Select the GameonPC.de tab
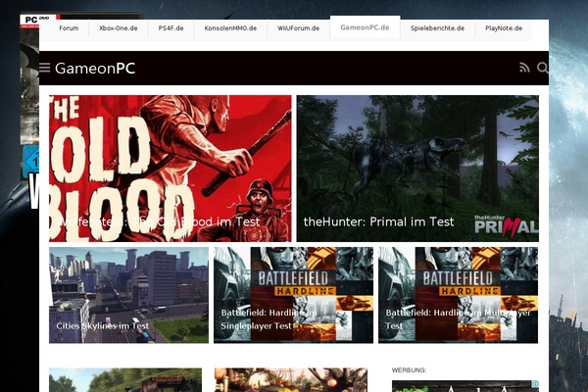588x392 pixels. click(365, 27)
